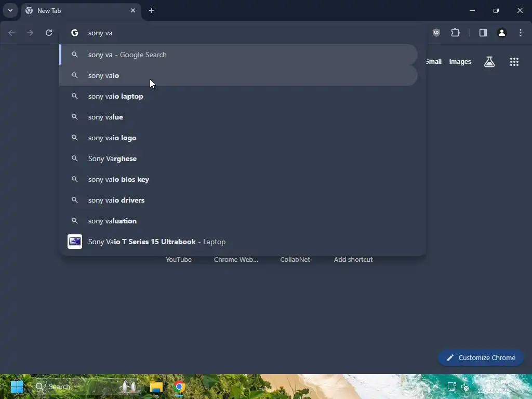Open File Explorer from taskbar

coord(156,387)
